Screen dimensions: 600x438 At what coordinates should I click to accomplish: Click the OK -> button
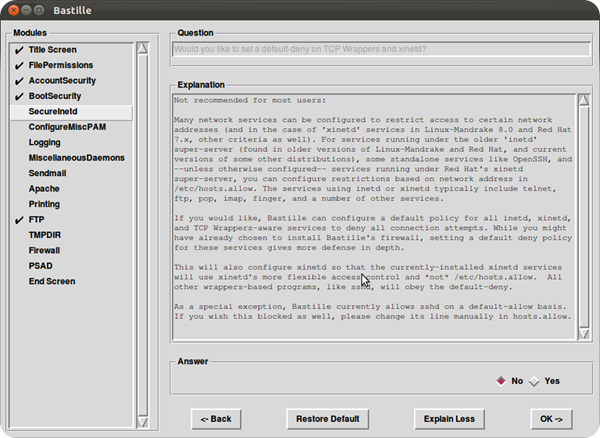point(551,419)
